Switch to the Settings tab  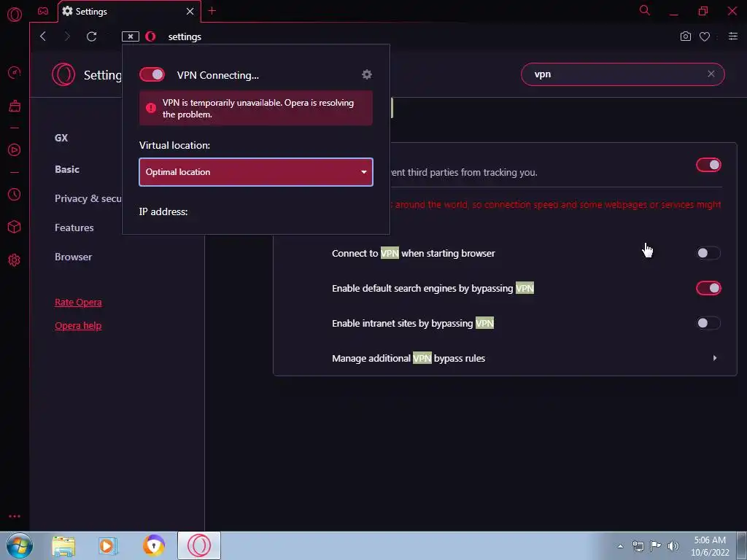tap(130, 11)
